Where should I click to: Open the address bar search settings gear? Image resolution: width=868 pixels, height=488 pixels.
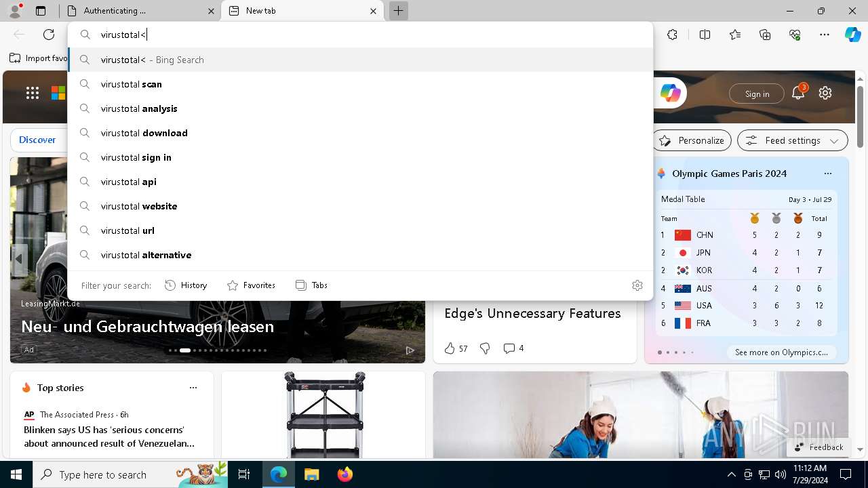637,285
